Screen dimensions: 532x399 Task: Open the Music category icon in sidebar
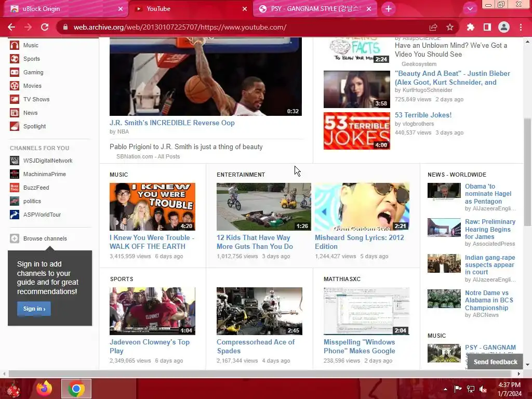point(14,45)
